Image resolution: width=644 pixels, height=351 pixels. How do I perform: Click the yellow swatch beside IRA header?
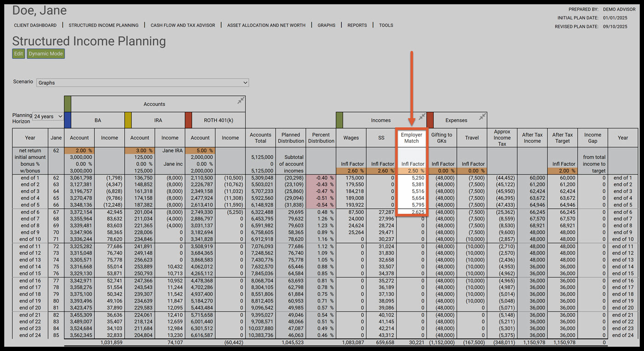(x=128, y=120)
